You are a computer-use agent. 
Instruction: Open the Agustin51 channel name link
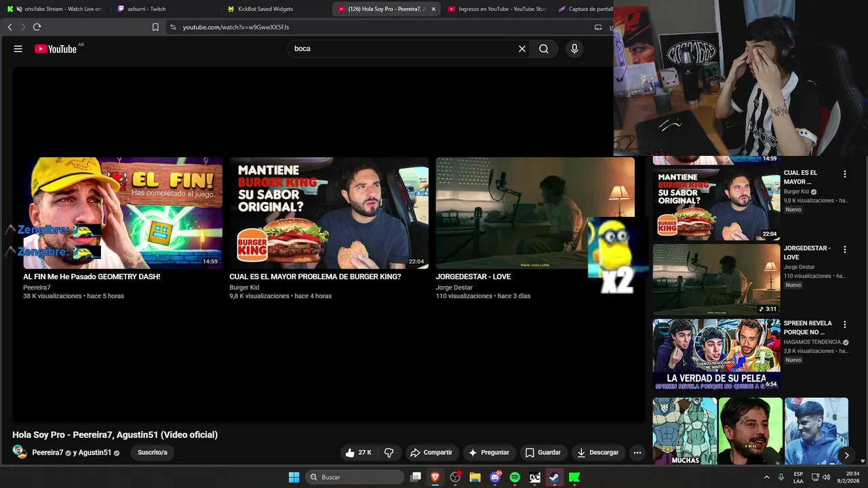tap(95, 453)
